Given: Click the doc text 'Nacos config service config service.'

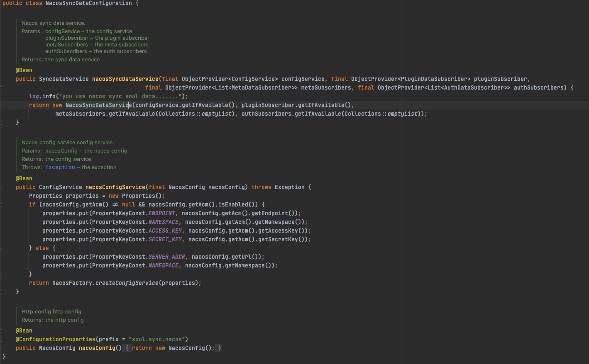Looking at the screenshot, I should (x=68, y=142).
